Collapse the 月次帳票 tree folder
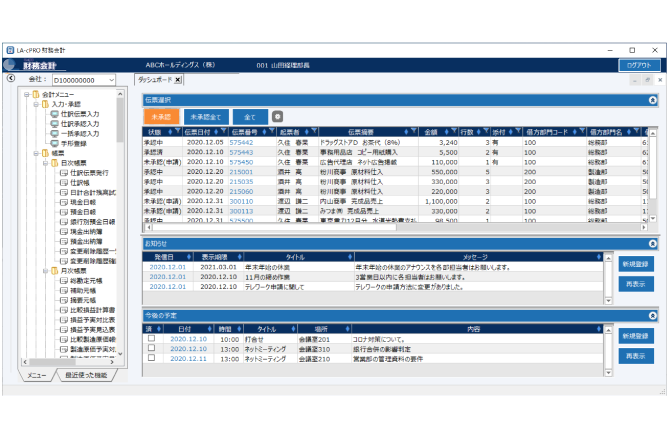 click(46, 271)
